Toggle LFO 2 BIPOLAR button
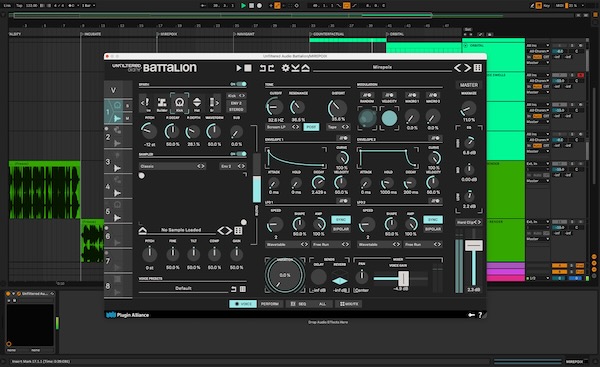This screenshot has height=367, width=600. click(x=433, y=229)
